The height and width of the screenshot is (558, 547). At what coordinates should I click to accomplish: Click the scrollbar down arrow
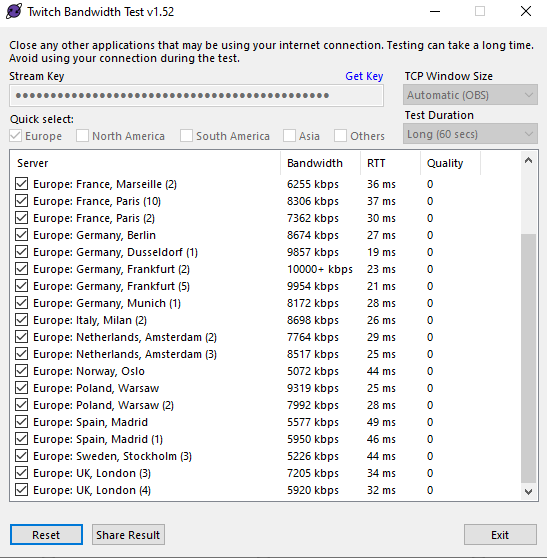(x=528, y=492)
